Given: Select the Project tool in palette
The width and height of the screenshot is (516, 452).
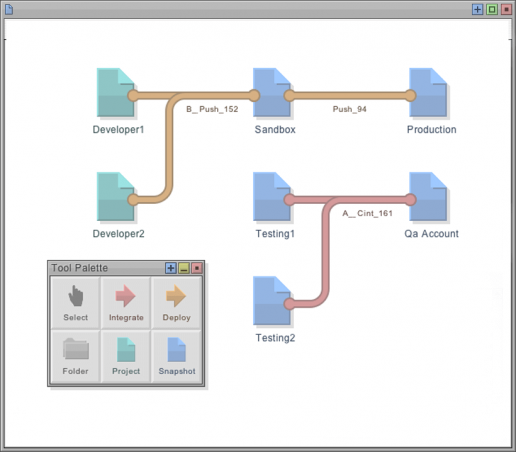Looking at the screenshot, I should [x=126, y=356].
